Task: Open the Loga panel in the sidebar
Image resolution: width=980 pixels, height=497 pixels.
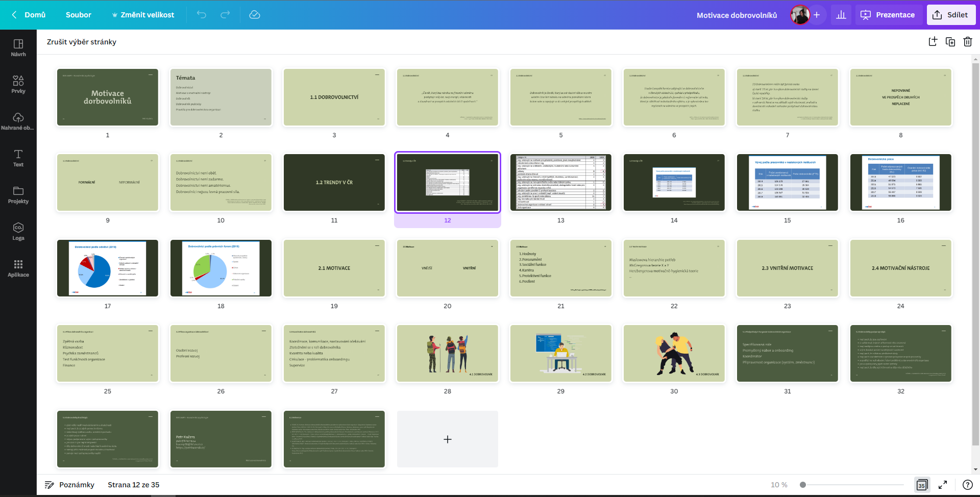Action: [18, 231]
